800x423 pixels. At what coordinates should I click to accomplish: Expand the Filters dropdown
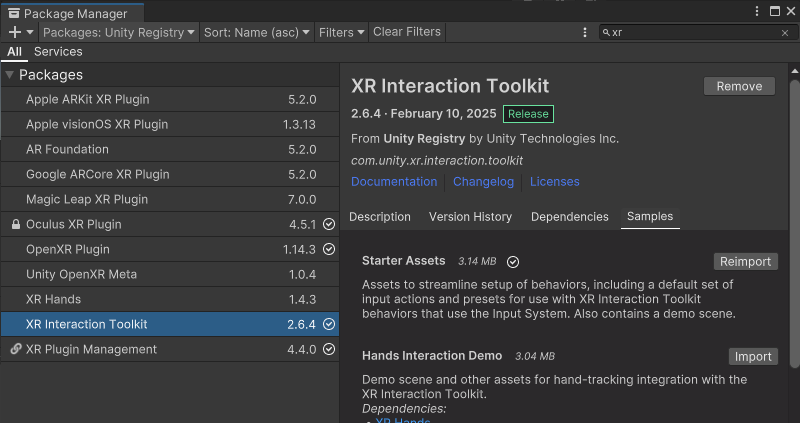click(x=341, y=32)
